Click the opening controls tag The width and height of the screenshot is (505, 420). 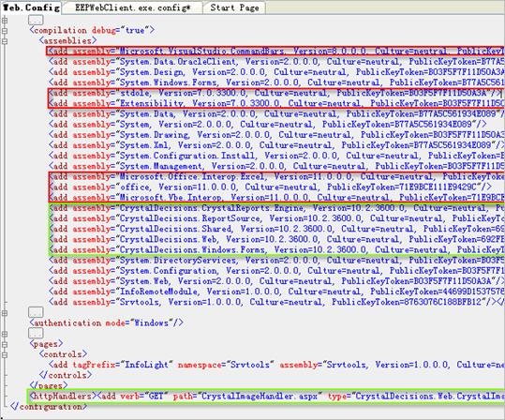pos(63,354)
